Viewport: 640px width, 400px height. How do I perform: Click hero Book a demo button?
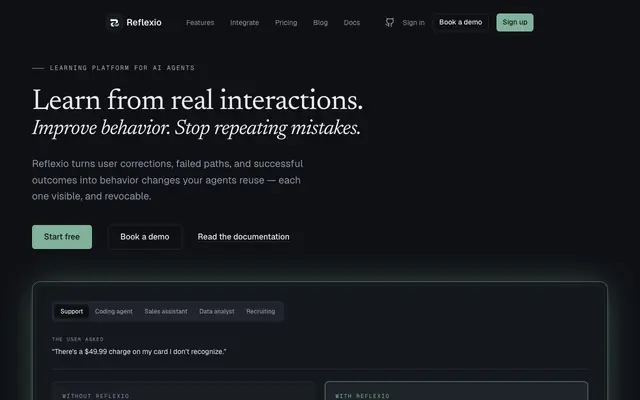[145, 237]
